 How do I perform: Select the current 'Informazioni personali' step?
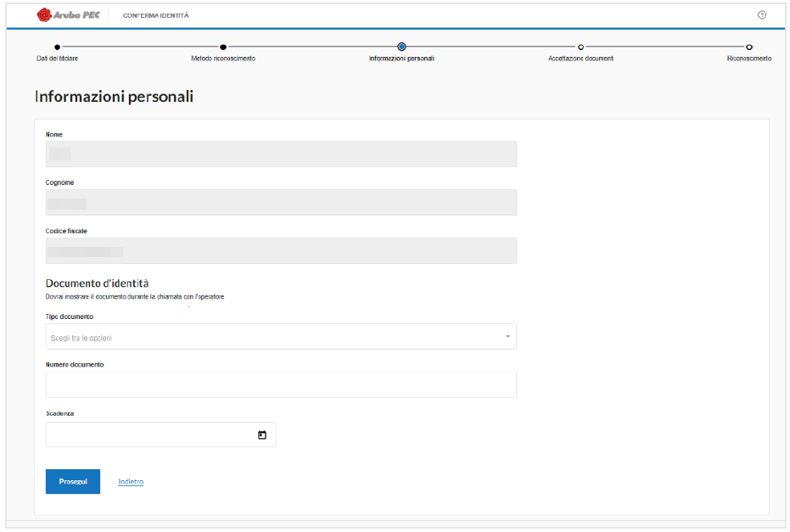(401, 48)
